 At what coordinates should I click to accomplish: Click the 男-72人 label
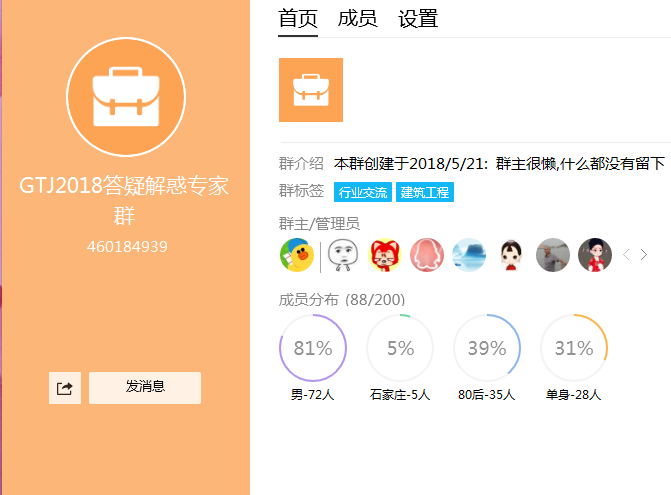click(313, 394)
